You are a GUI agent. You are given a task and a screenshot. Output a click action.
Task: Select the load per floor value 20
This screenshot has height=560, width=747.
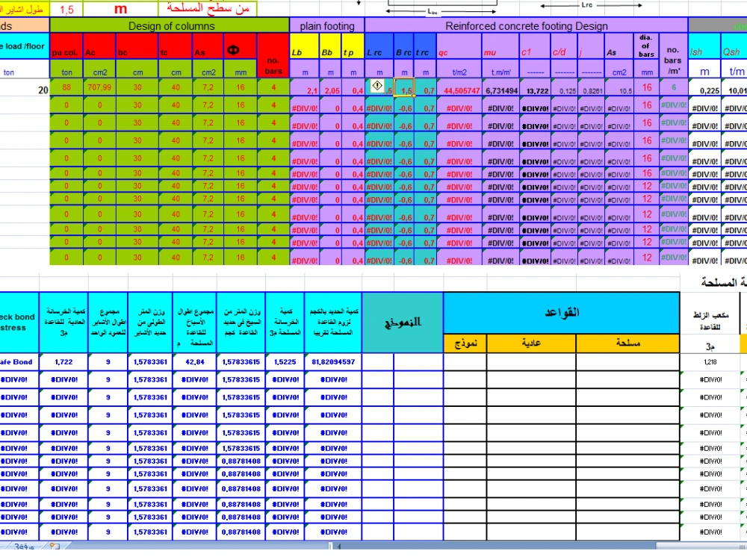[x=25, y=87]
